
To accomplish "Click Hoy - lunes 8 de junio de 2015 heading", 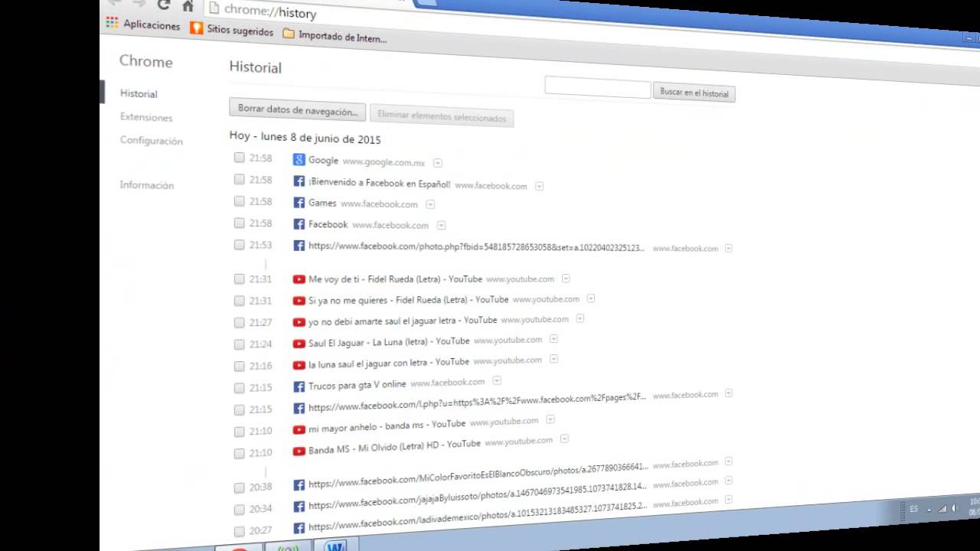I will (x=305, y=138).
